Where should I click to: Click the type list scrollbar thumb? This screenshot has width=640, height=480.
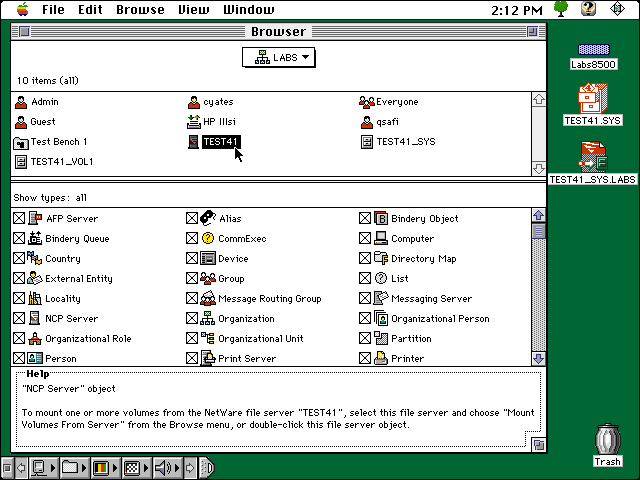539,231
